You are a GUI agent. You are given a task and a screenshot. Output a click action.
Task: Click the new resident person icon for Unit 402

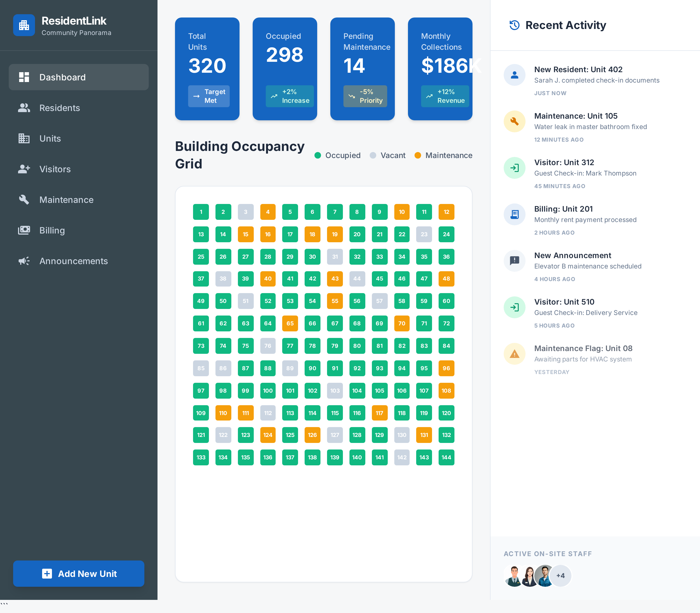click(514, 75)
